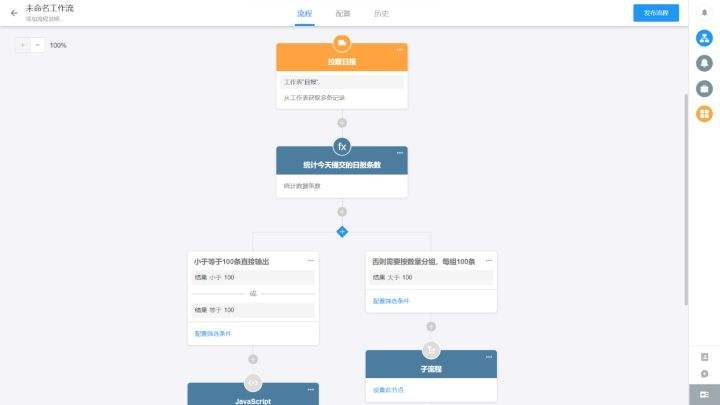Click the worksheet name row in trigger node
Viewport: 720px width, 405px height.
coord(342,82)
